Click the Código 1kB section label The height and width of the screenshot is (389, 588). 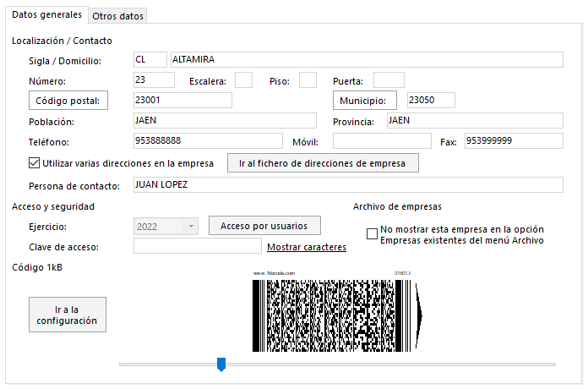37,267
